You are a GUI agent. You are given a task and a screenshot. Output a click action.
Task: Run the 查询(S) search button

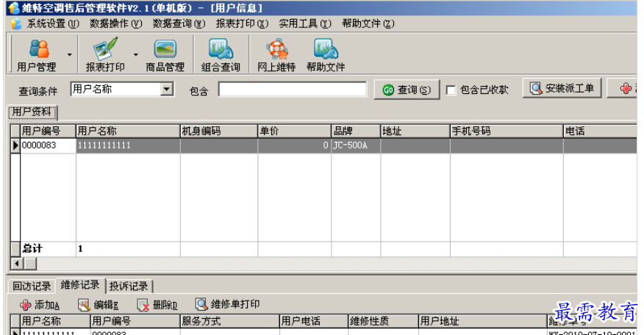click(x=407, y=90)
